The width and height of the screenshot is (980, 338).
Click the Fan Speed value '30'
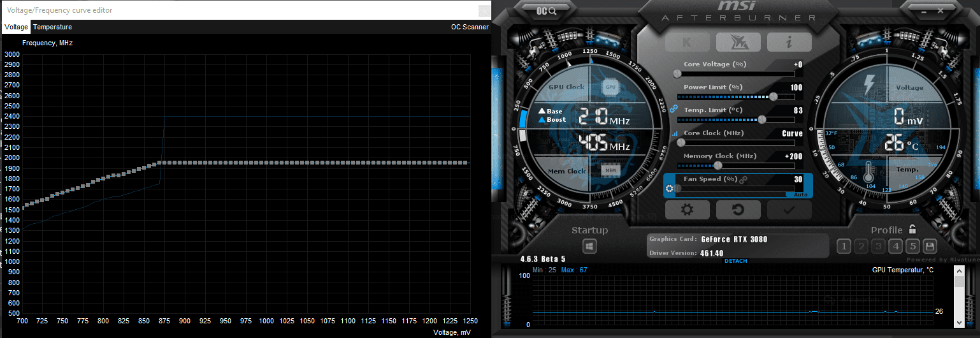click(798, 180)
